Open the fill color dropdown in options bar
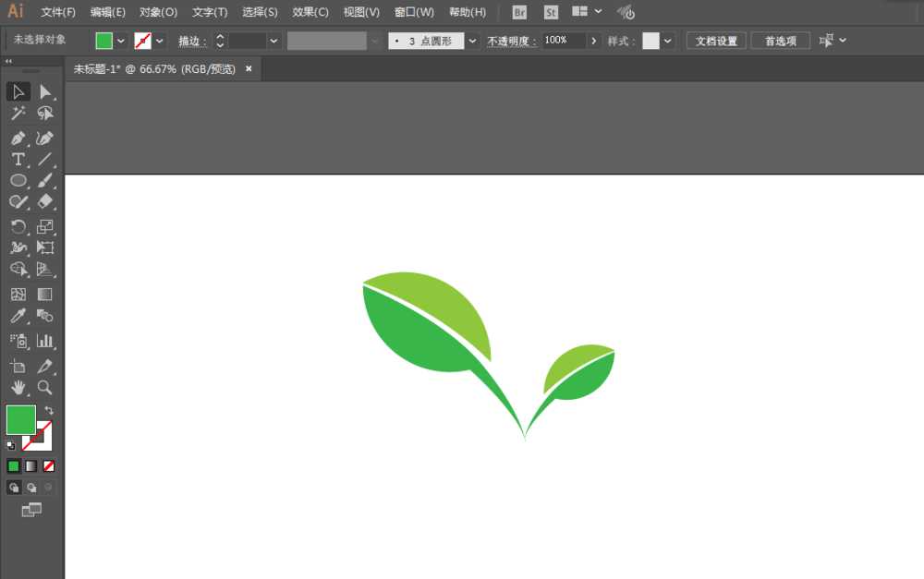The height and width of the screenshot is (579, 924). (121, 40)
